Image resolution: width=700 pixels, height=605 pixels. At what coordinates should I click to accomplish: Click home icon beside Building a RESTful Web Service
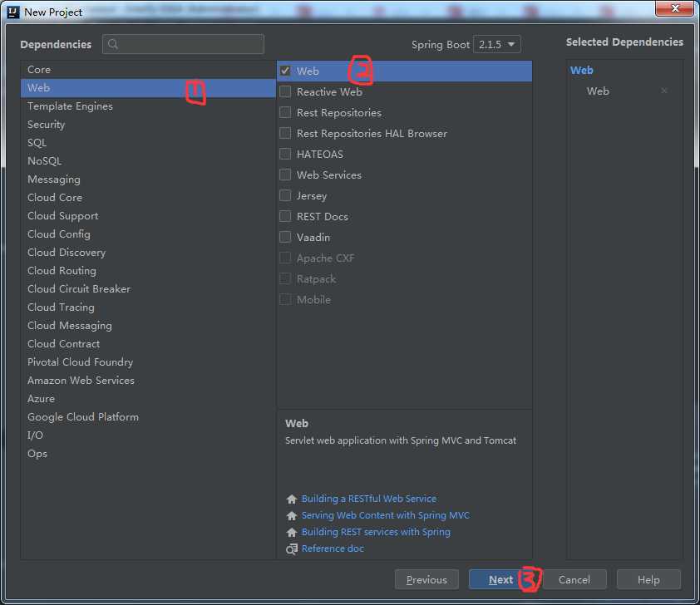click(x=292, y=499)
